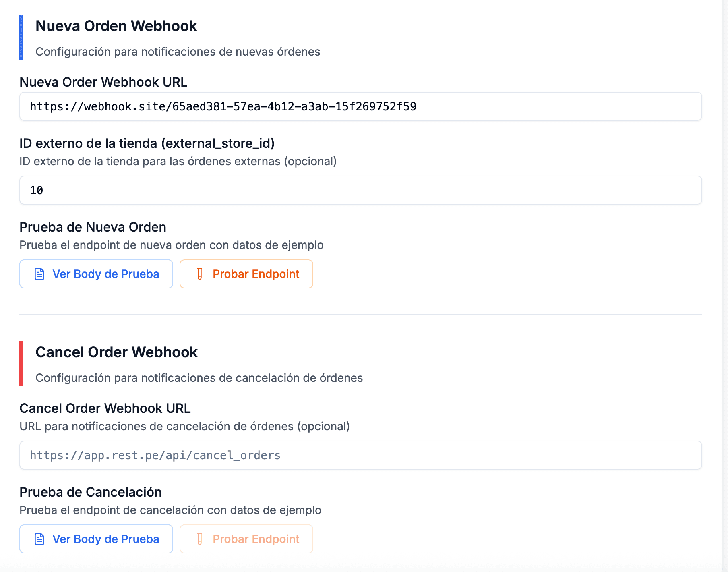Click the file icon of the first test body button

click(x=39, y=274)
